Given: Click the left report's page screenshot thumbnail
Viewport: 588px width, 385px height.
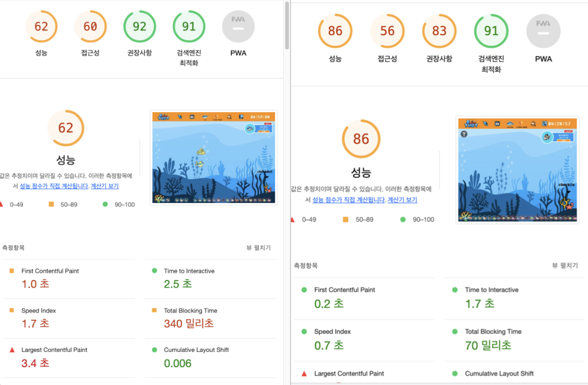Looking at the screenshot, I should (213, 158).
